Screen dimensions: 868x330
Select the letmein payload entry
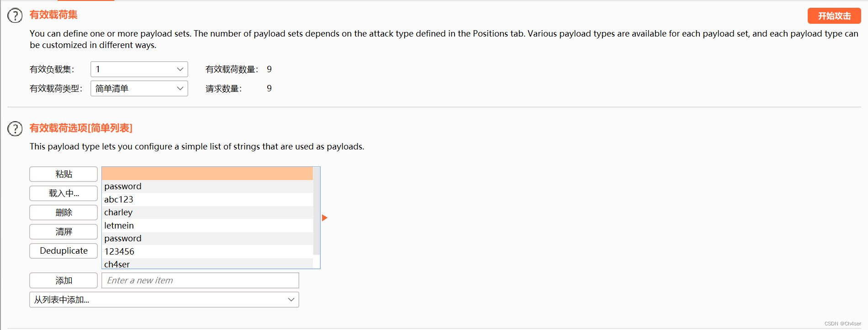pos(206,225)
